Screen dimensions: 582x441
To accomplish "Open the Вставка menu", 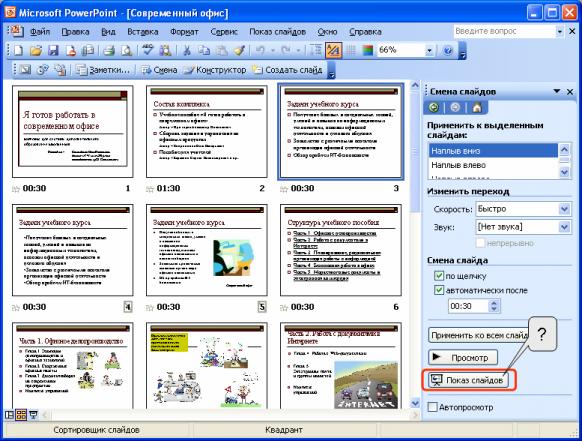I will 143,32.
